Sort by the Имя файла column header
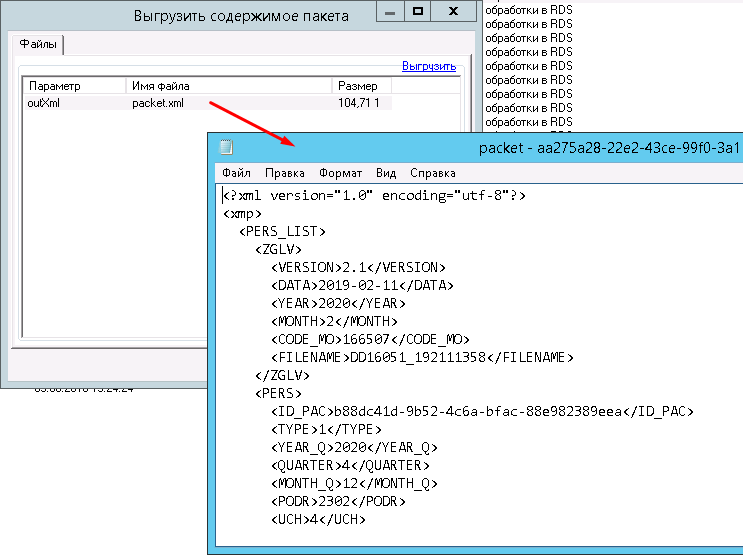Image resolution: width=743 pixels, height=555 pixels. (230, 87)
